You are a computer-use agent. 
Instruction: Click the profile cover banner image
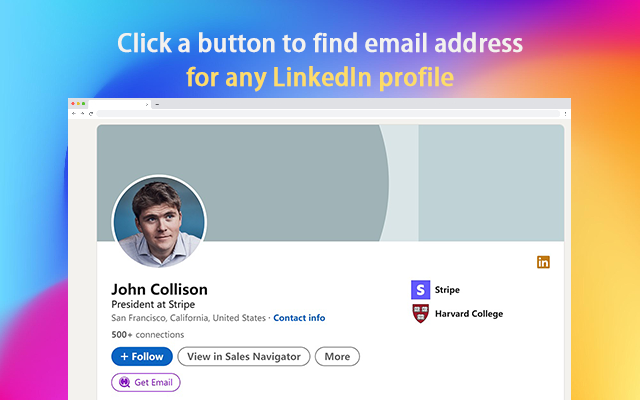331,183
